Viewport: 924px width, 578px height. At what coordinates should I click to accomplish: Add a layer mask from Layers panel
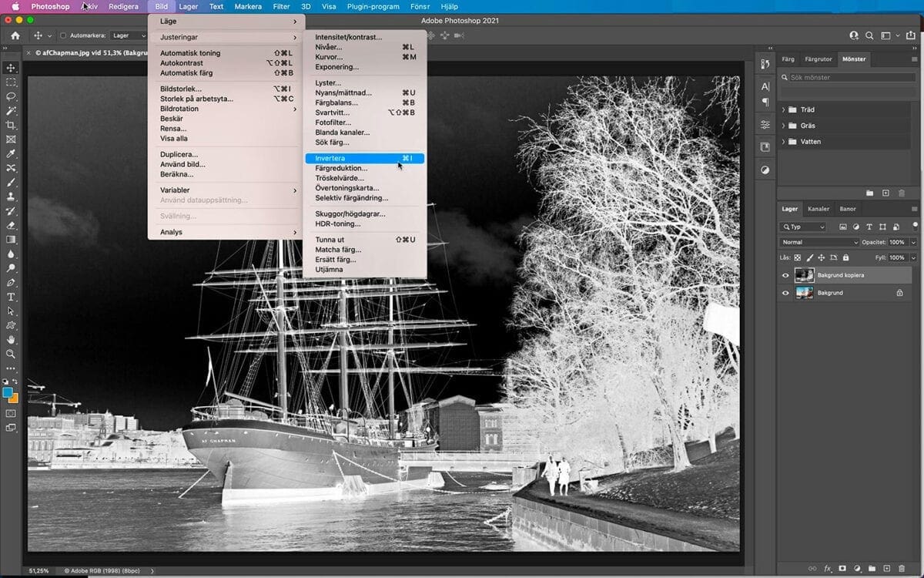pyautogui.click(x=842, y=569)
